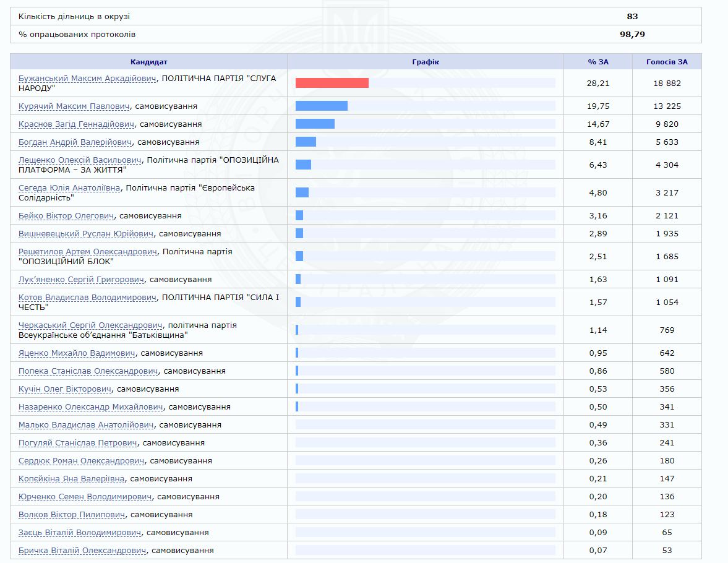Select Котов Владислав Володимирович link
728x563 pixels.
click(87, 298)
